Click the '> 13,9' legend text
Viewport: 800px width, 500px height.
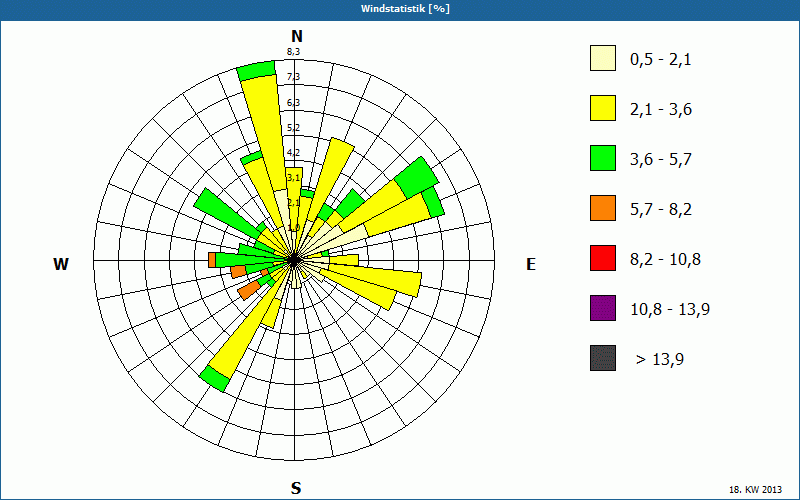pyautogui.click(x=660, y=360)
